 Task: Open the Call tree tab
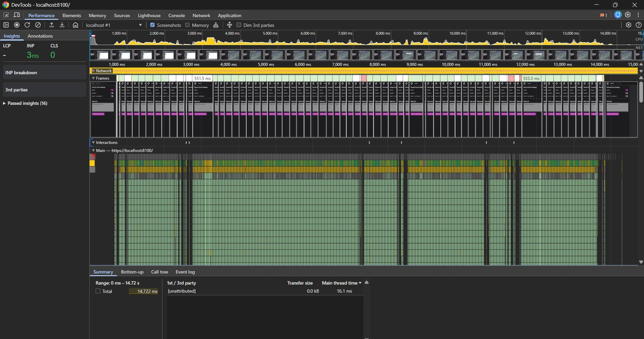click(x=159, y=272)
